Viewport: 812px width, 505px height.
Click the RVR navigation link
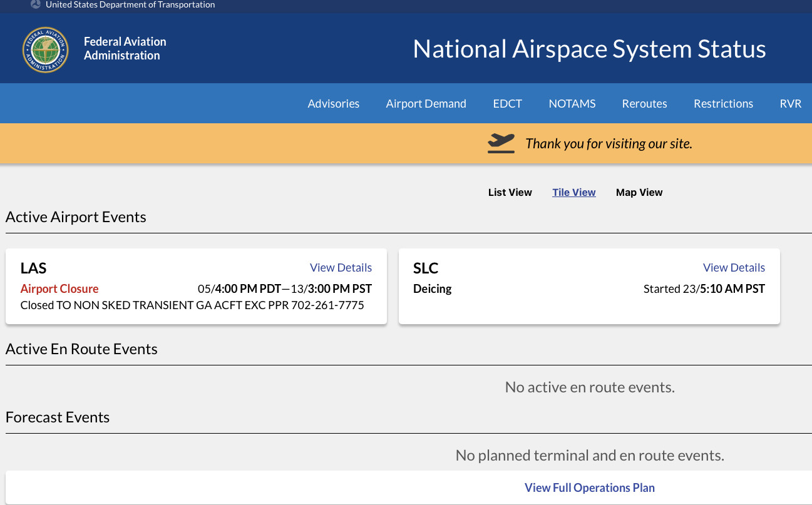coord(790,104)
